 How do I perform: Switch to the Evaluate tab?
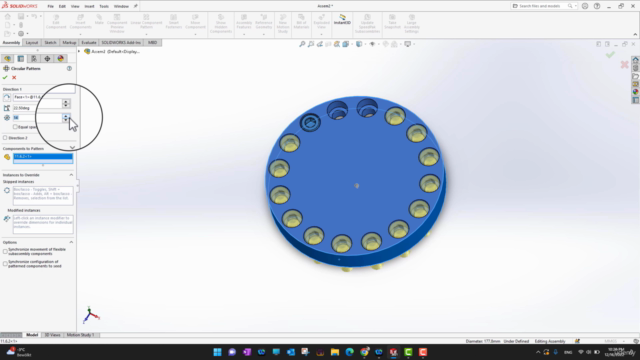89,42
